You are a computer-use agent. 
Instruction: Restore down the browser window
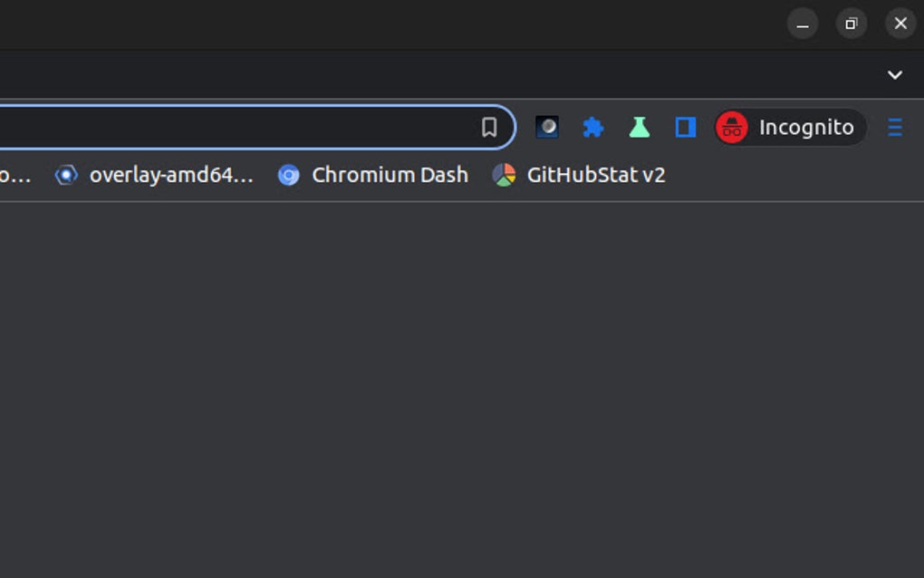852,24
